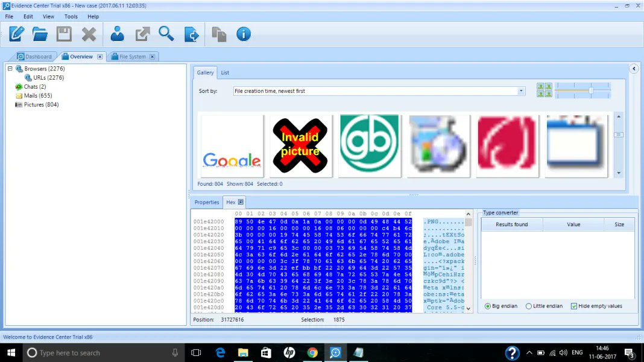Viewport: 644px width, 362px height.
Task: Collapse the Browsers tree node
Action: pyautogui.click(x=10, y=69)
